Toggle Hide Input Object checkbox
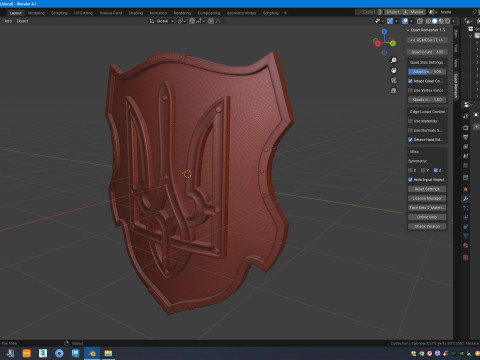Screen dimensions: 480x360 [410, 180]
